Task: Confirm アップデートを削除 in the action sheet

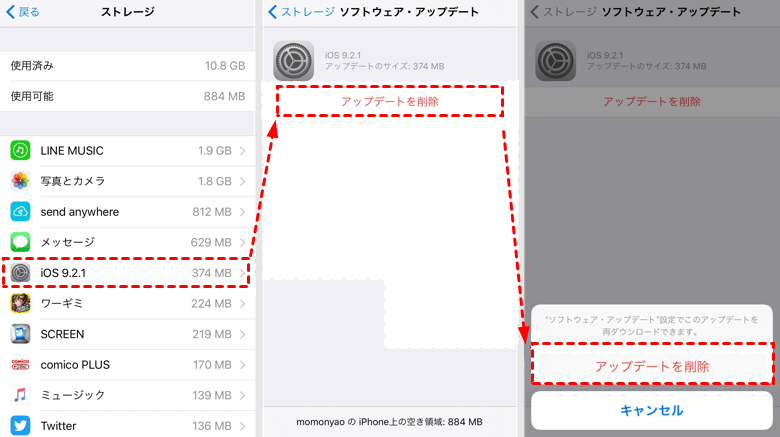Action: coord(652,366)
